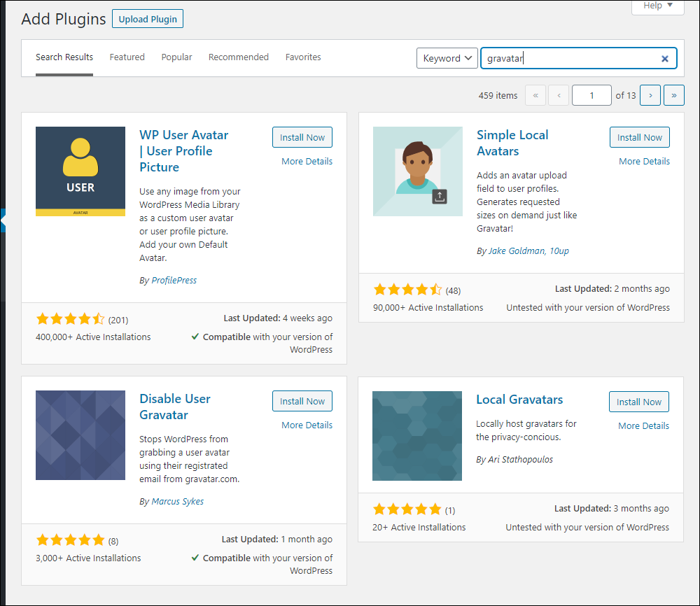View More Details for Disable User Gravatar
700x606 pixels.
[307, 425]
